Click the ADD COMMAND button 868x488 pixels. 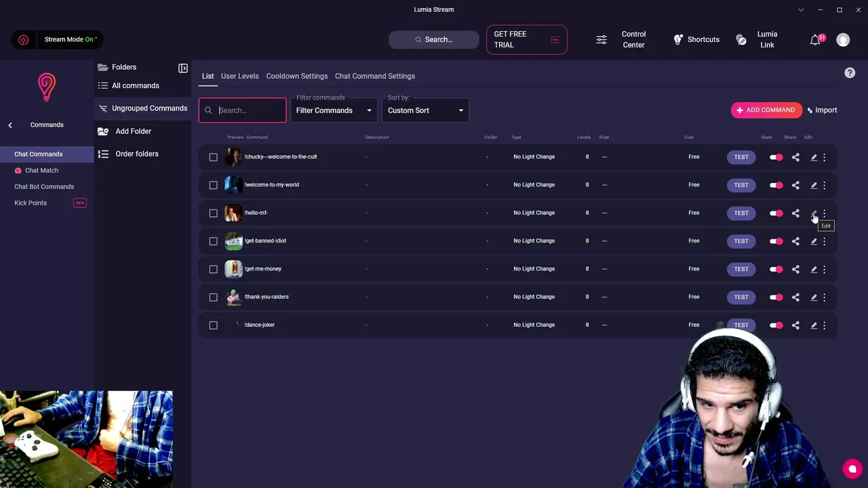pos(766,110)
